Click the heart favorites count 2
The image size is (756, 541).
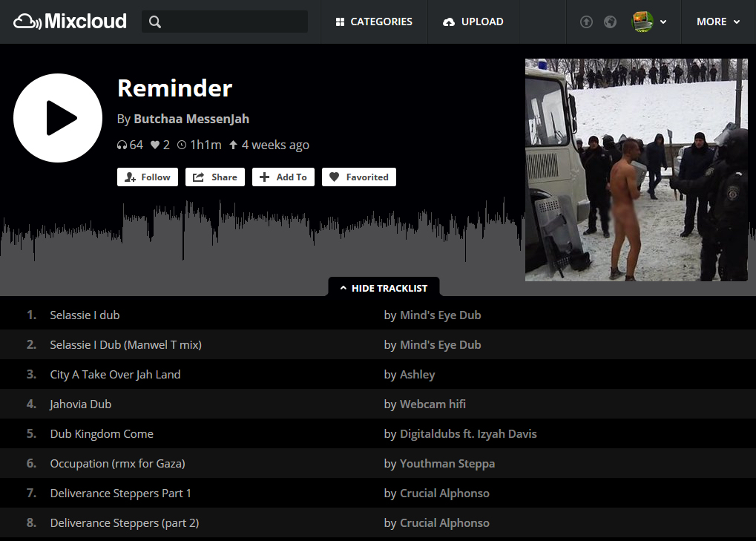(160, 145)
